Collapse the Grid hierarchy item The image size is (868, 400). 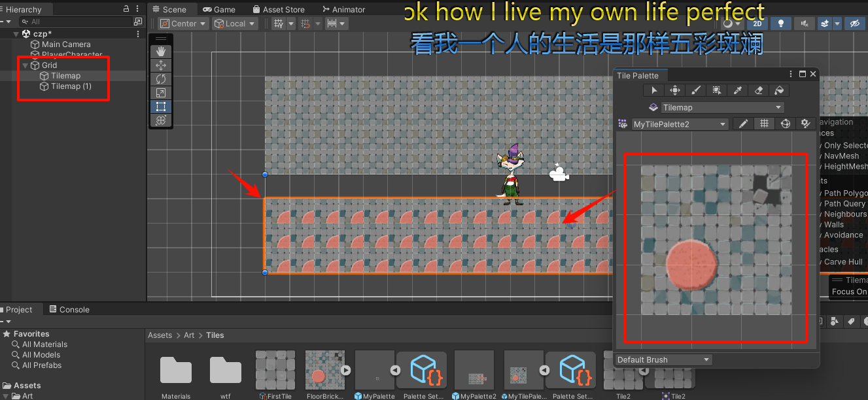pos(26,65)
